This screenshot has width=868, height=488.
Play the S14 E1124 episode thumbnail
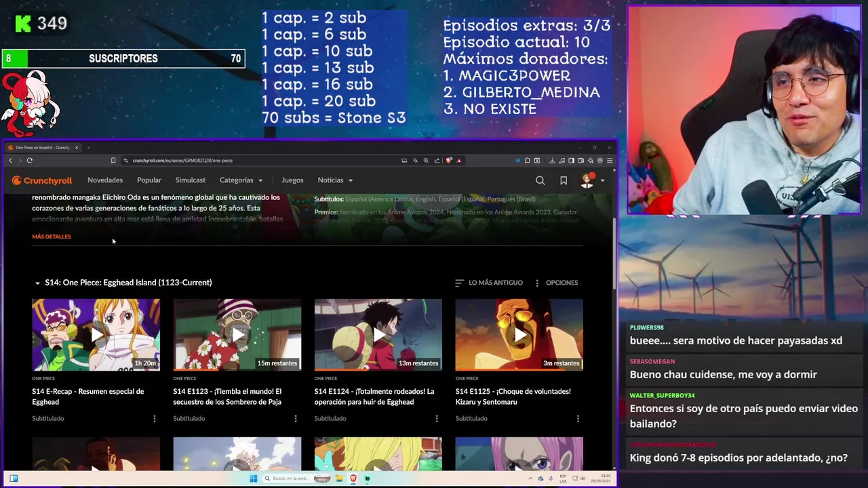pyautogui.click(x=378, y=335)
